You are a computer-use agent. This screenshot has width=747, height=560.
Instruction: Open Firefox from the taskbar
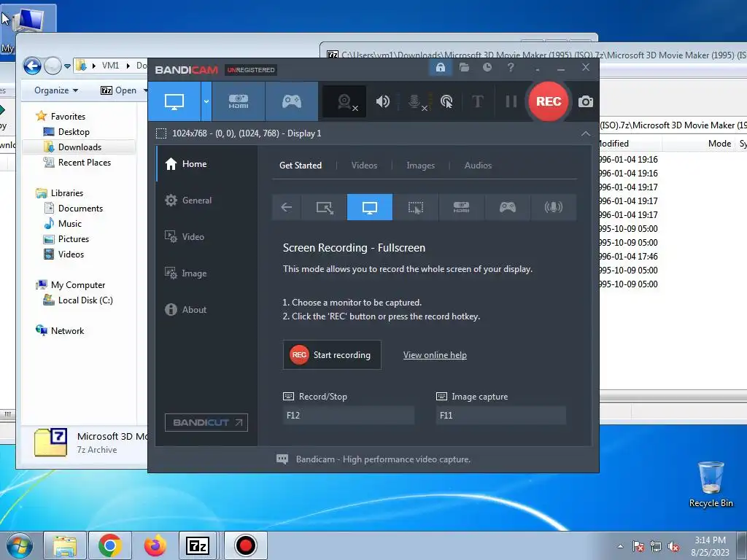tap(155, 545)
